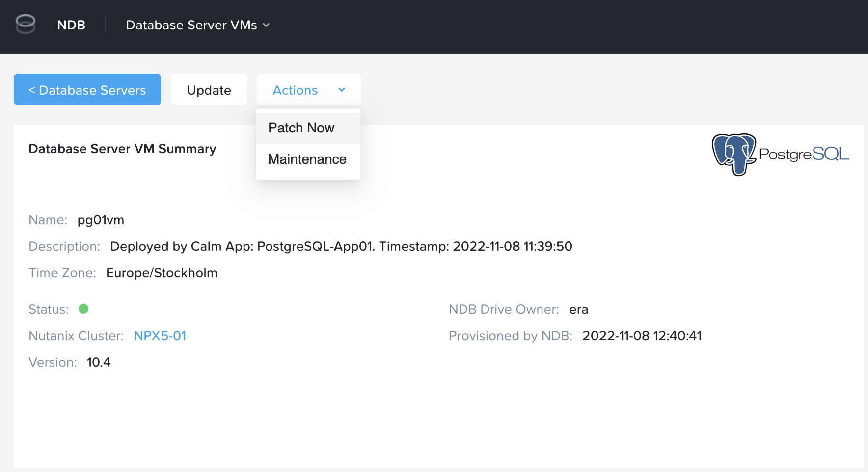This screenshot has width=868, height=472.
Task: Click the Provisioned by NDB label
Action: 511,336
